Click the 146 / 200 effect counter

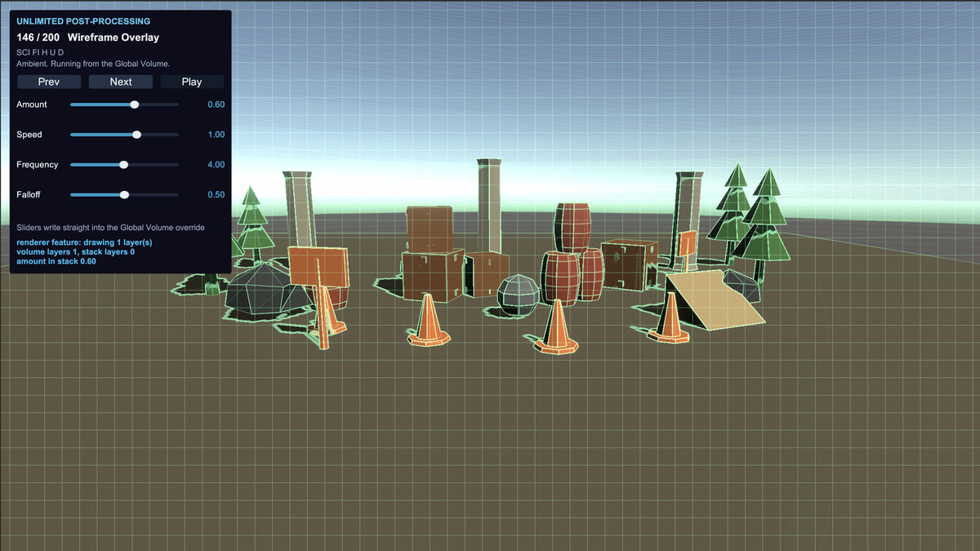click(x=40, y=38)
